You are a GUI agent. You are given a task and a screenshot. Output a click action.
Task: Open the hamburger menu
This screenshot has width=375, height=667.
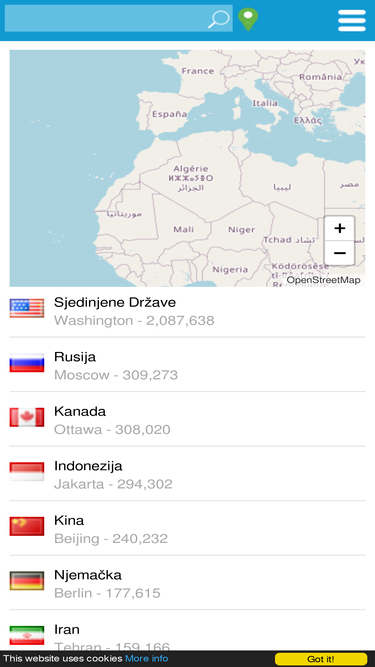coord(352,20)
